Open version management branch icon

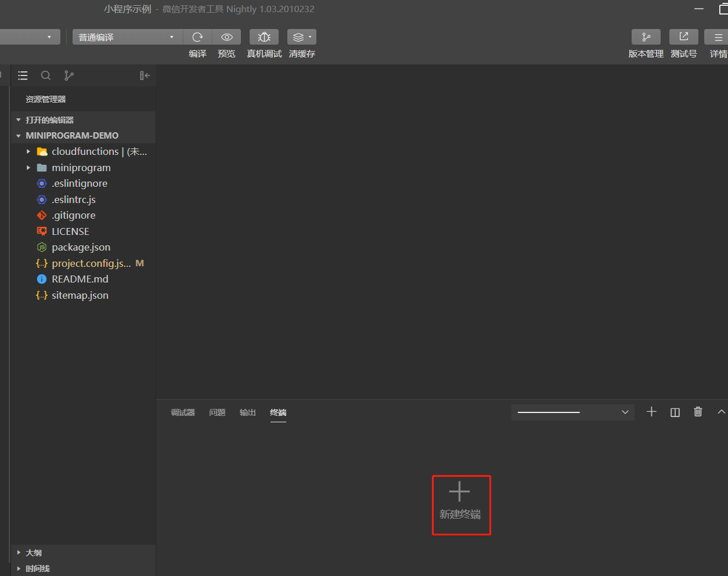pos(646,37)
